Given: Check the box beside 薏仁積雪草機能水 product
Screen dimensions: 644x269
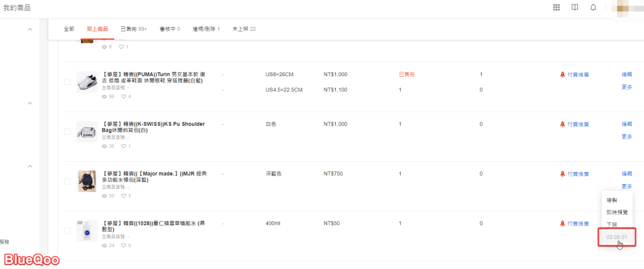Looking at the screenshot, I should tap(67, 231).
